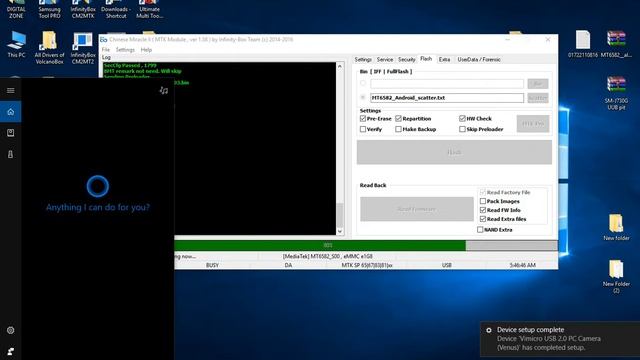Click the green flashing progress bar
Image resolution: width=640 pixels, height=360 pixels.
[x=320, y=245]
